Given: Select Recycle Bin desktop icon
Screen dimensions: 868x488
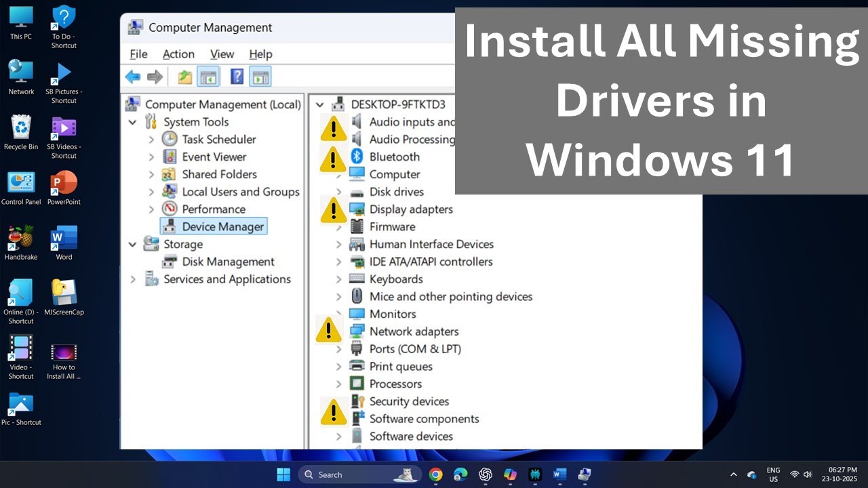Looking at the screenshot, I should coord(21,133).
